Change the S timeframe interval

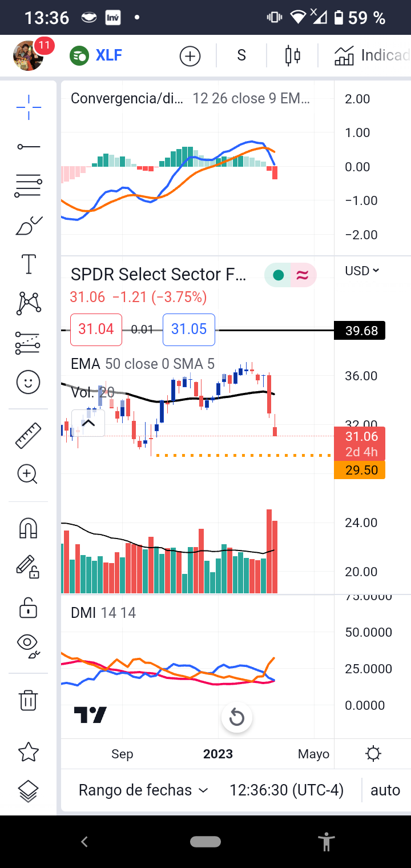tap(241, 55)
